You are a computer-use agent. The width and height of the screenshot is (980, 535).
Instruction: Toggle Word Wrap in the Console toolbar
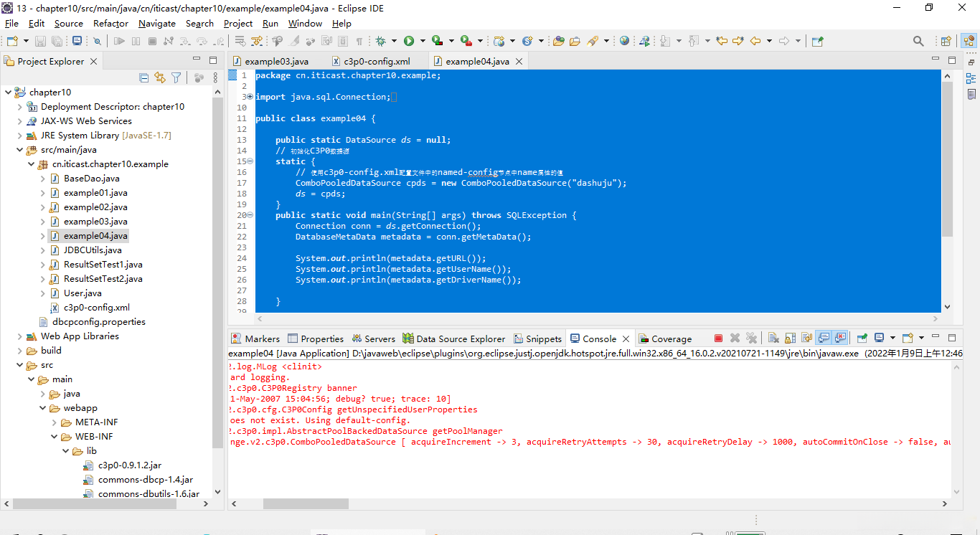pyautogui.click(x=806, y=338)
